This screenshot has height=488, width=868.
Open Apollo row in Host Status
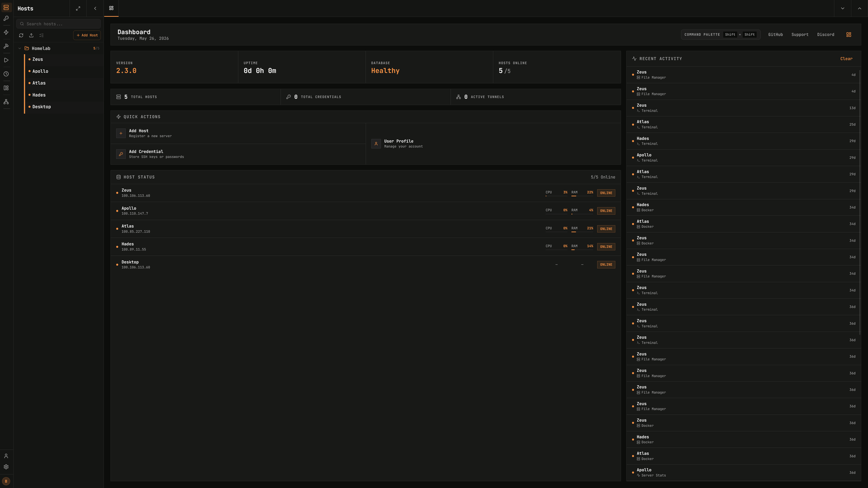click(365, 211)
